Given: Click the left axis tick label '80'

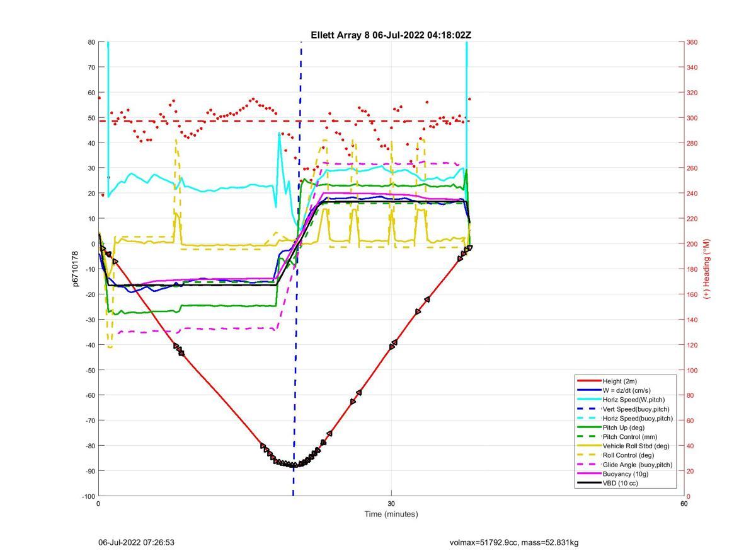Looking at the screenshot, I should (x=91, y=42).
